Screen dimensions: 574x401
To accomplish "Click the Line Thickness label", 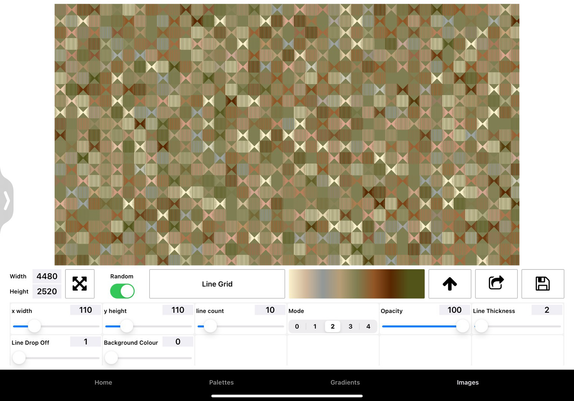I will click(x=494, y=311).
